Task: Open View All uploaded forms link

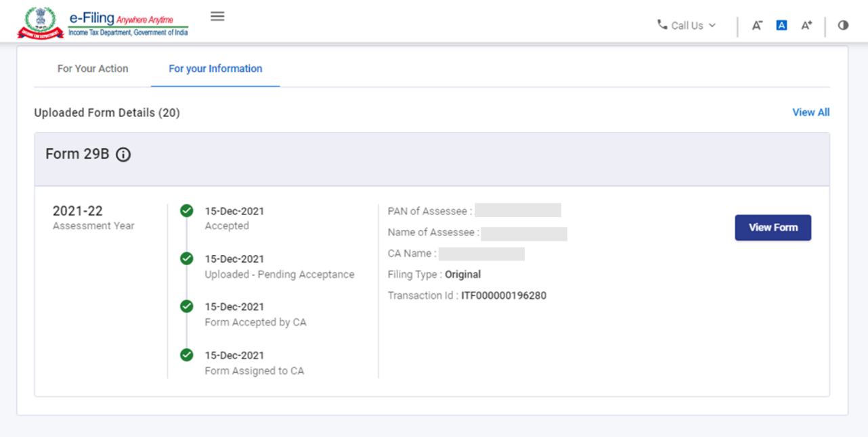Action: click(810, 112)
